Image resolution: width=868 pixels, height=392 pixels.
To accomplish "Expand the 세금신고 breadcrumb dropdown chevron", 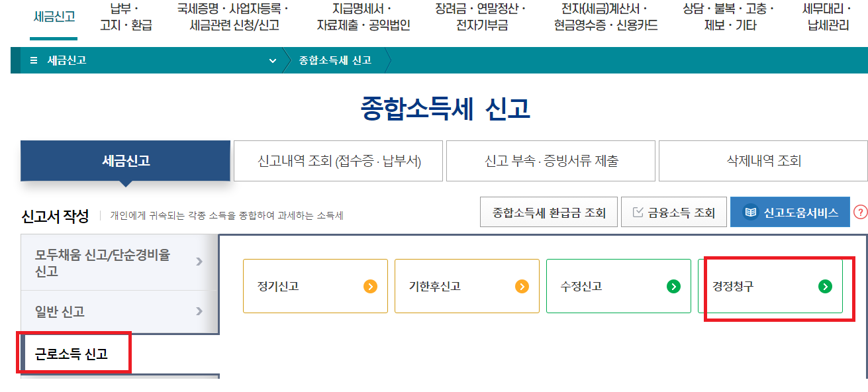I will pos(271,60).
